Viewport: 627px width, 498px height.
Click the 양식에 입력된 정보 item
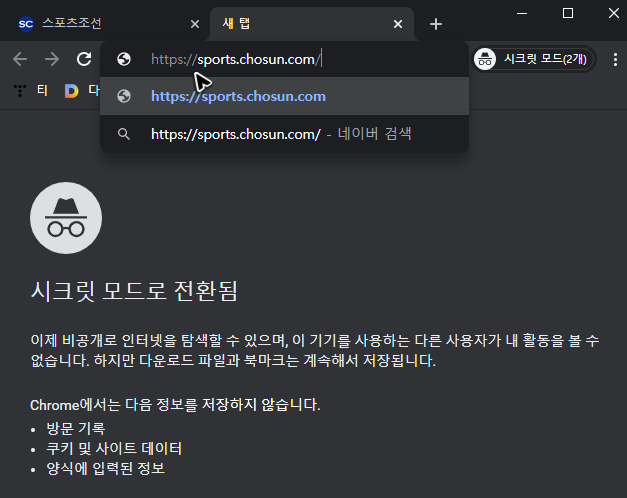click(x=106, y=468)
